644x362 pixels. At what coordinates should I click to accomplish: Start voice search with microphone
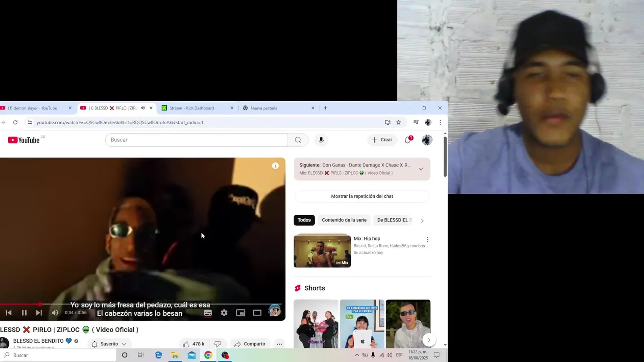[x=321, y=140]
